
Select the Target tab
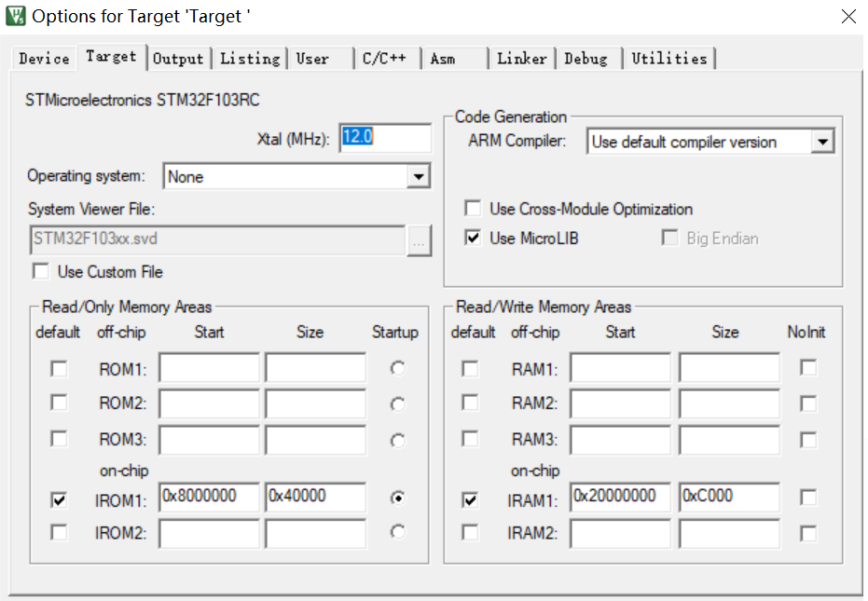point(111,57)
